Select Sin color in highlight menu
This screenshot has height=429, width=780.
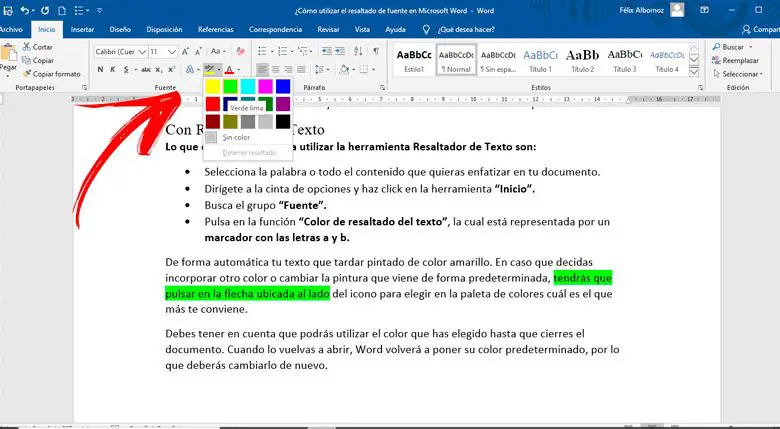click(247, 137)
